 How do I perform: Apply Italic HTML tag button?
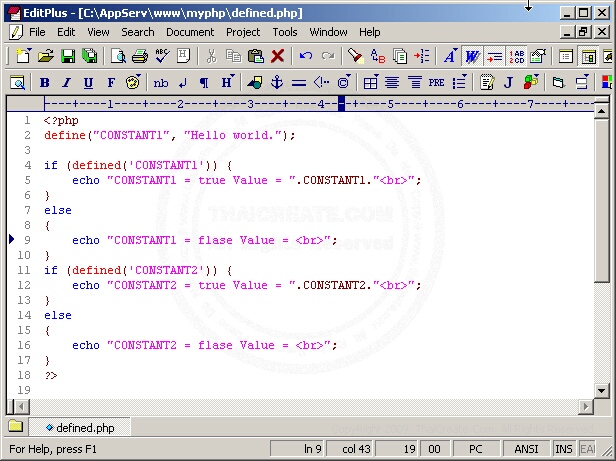[66, 83]
